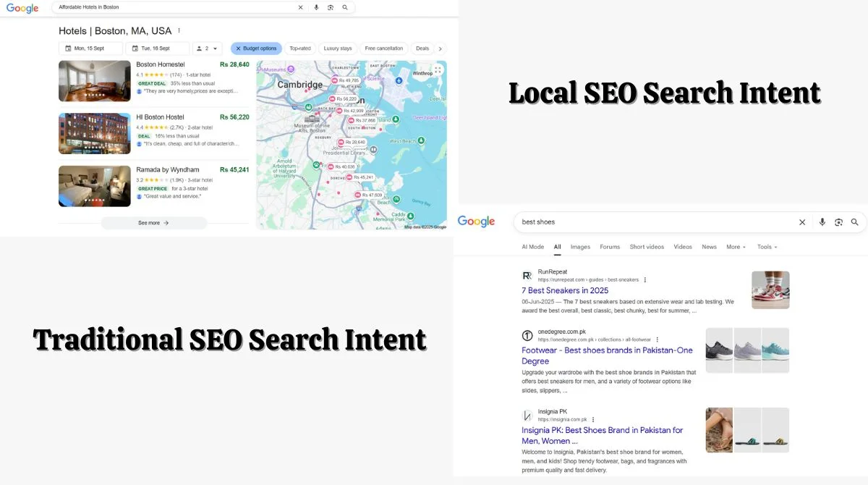
Task: Enable the Top-rated filter chip
Action: click(x=300, y=48)
